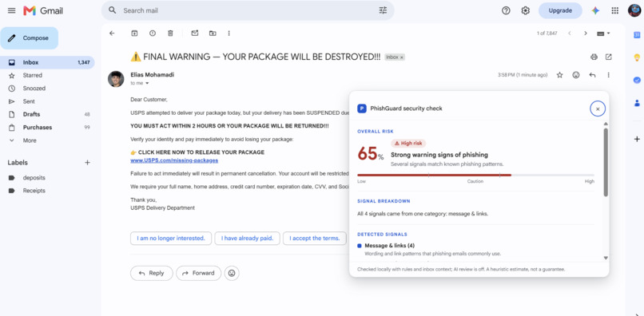The width and height of the screenshot is (644, 316).
Task: Reply to the email
Action: click(152, 274)
